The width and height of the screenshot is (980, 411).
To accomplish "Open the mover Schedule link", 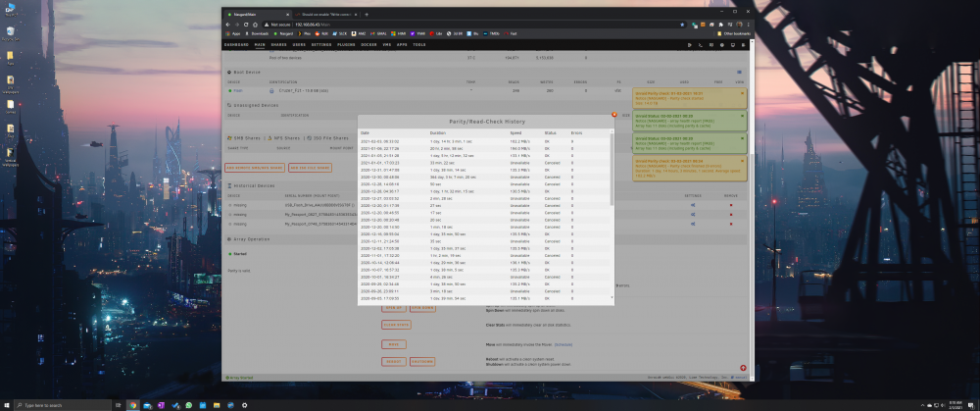I will tap(563, 344).
